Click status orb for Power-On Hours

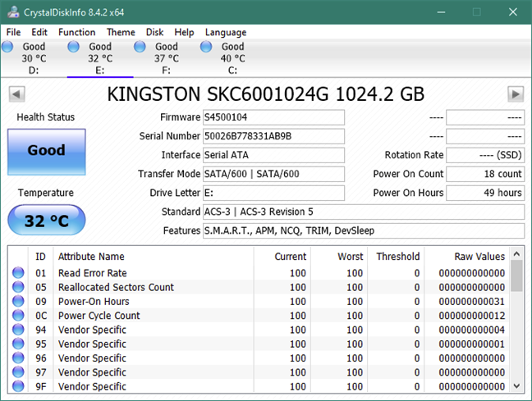[x=18, y=301]
